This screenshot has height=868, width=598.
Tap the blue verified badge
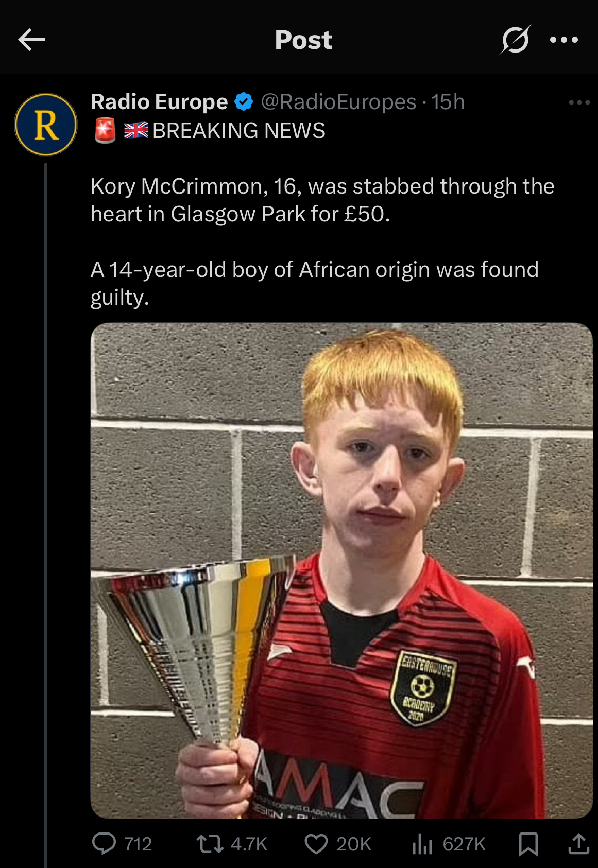click(244, 102)
